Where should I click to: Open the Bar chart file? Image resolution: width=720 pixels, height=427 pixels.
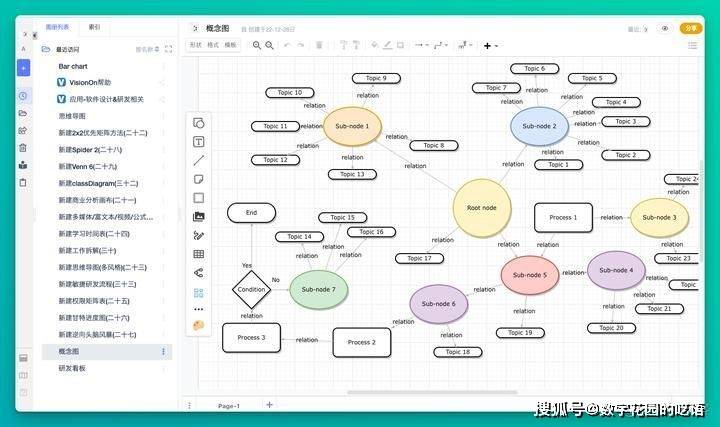pyautogui.click(x=73, y=66)
